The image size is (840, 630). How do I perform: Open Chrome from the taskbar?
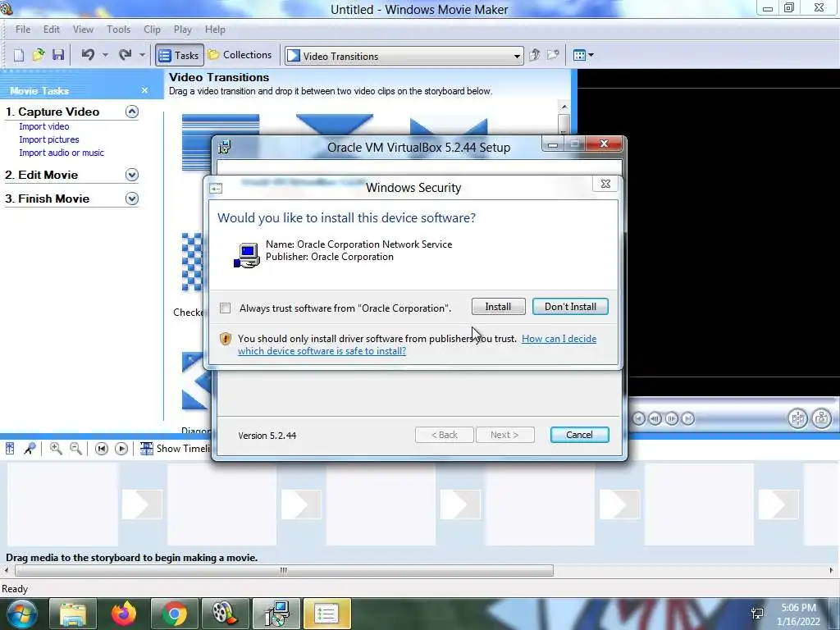tap(174, 614)
